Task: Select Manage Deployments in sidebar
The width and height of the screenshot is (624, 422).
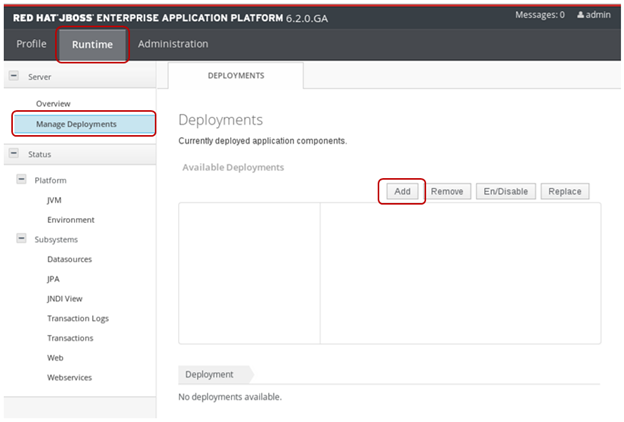Action: click(x=76, y=124)
